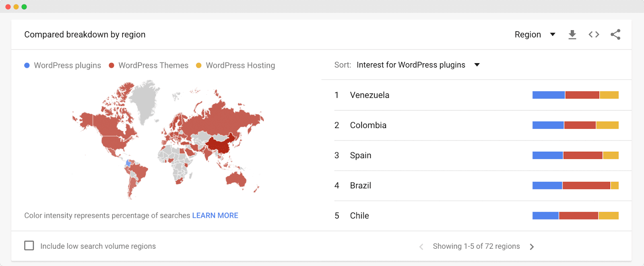This screenshot has height=266, width=644.
Task: Go to the previous page of regions
Action: [421, 247]
